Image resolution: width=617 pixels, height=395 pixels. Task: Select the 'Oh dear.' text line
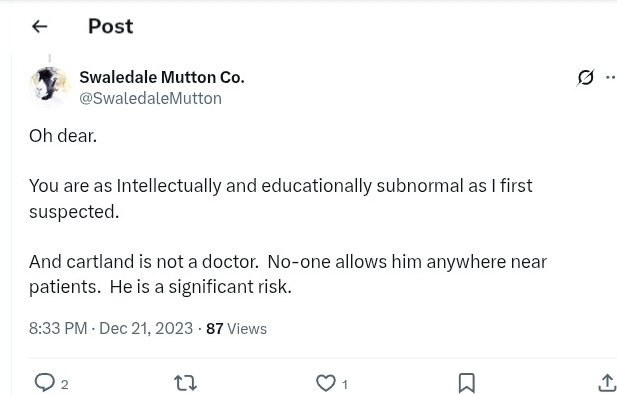click(63, 136)
